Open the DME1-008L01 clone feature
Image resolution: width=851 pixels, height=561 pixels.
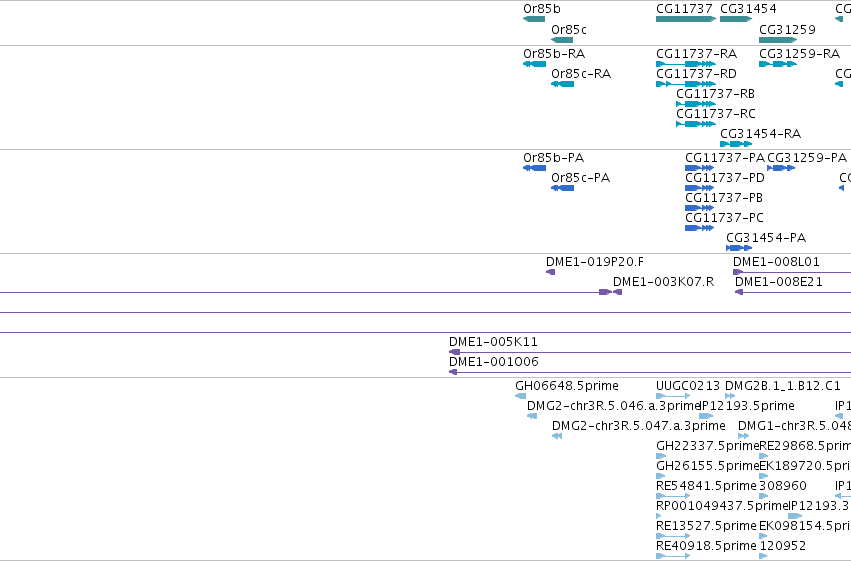click(776, 262)
